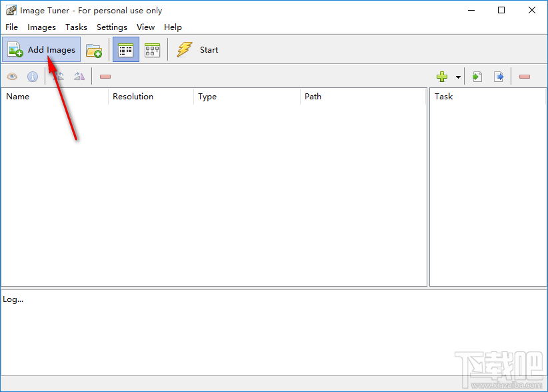Image resolution: width=548 pixels, height=392 pixels.
Task: Click the Log text area
Action: [x=273, y=333]
